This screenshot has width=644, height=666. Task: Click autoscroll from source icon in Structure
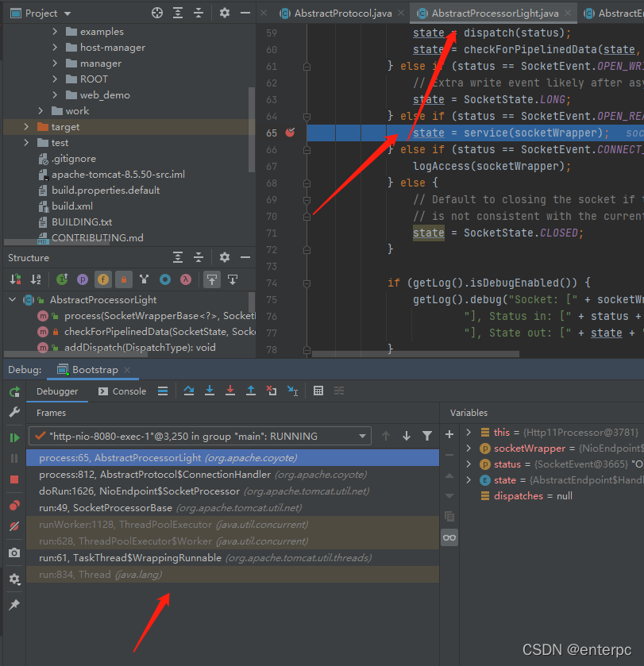click(233, 279)
